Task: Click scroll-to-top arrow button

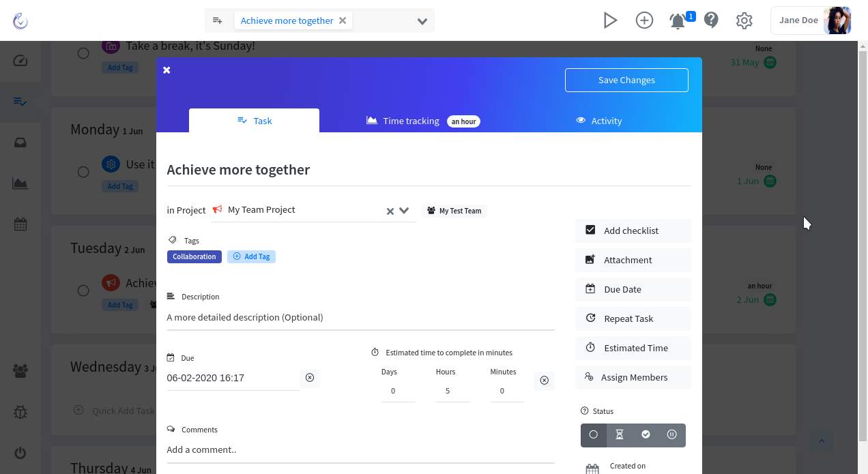Action: 822,441
